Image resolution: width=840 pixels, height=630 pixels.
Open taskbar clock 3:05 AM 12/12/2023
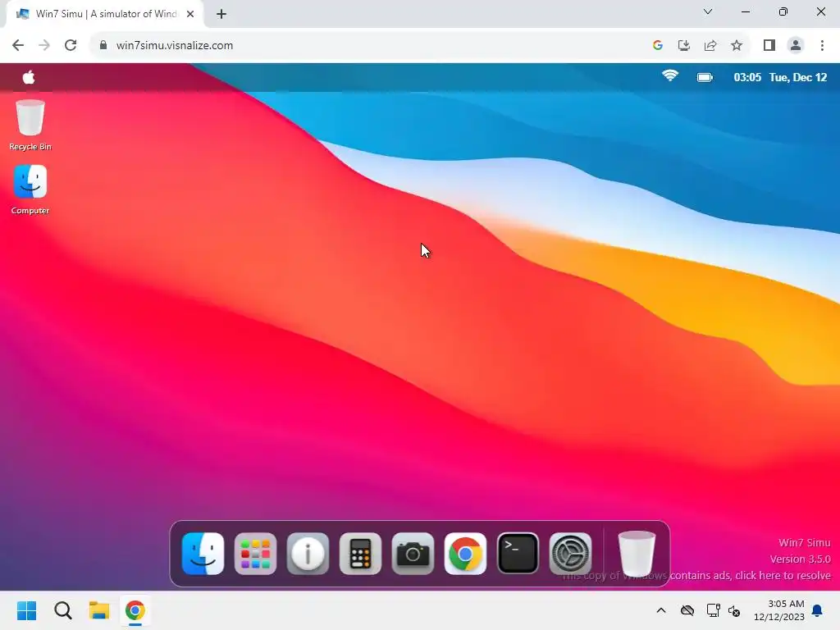point(779,610)
